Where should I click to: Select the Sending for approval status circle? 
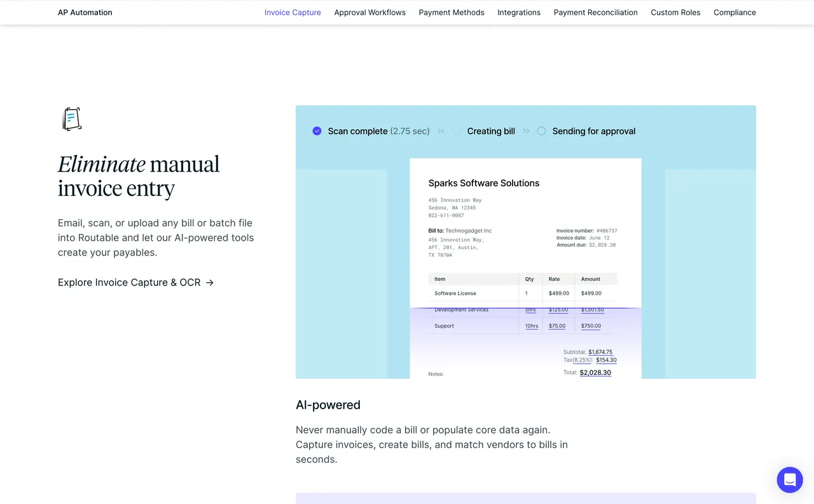[x=541, y=130]
